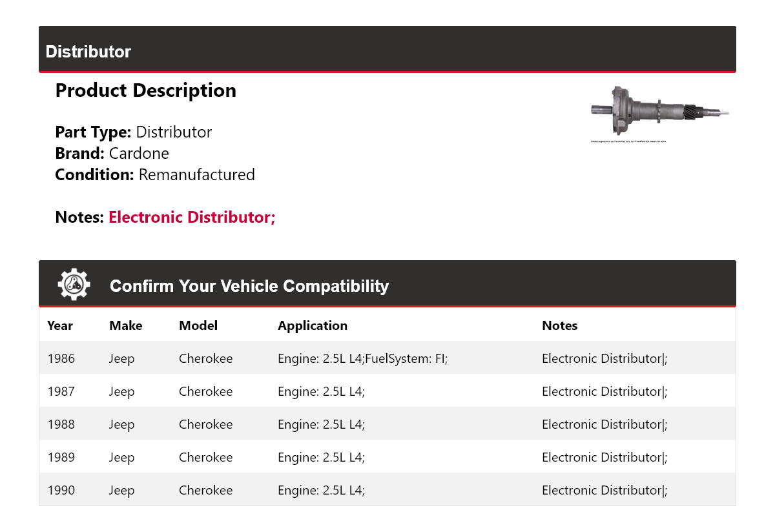775x532 pixels.
Task: Select the 1986 year cell
Action: (x=61, y=358)
